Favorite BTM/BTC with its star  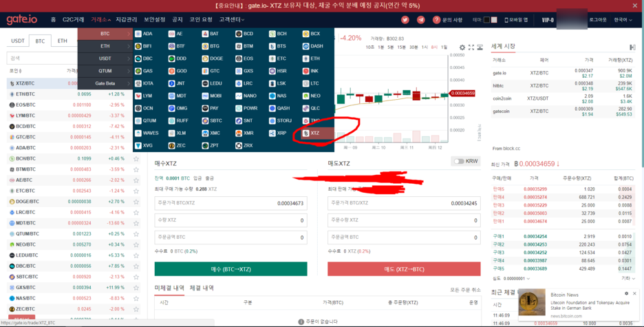136,169
